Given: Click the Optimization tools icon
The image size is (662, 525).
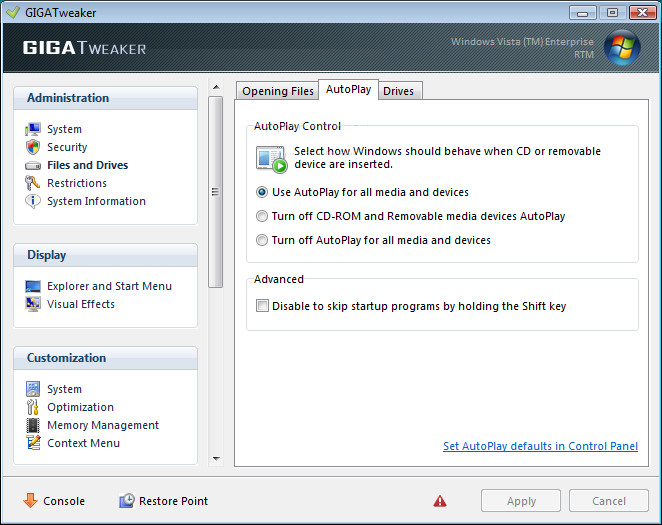Looking at the screenshot, I should [33, 407].
